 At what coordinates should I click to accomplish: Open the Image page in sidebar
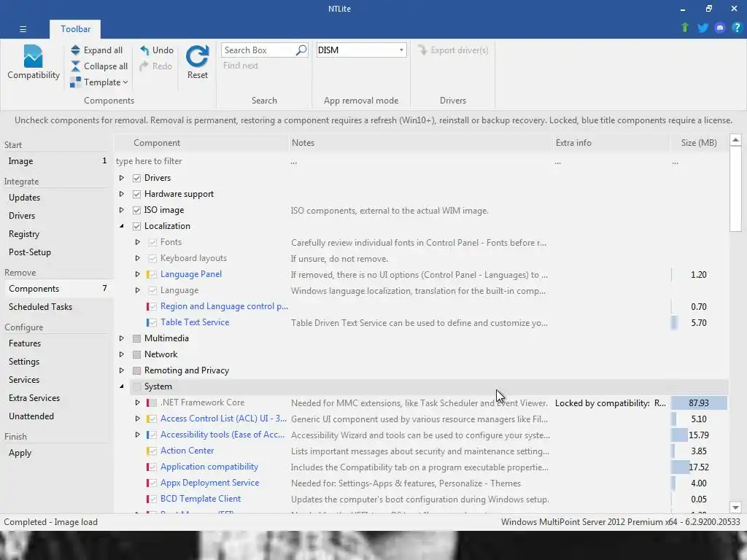click(x=56, y=161)
